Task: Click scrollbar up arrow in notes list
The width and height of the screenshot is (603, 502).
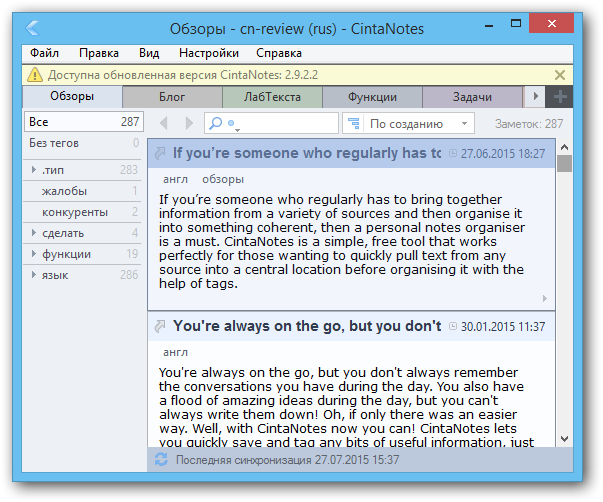Action: coord(564,147)
